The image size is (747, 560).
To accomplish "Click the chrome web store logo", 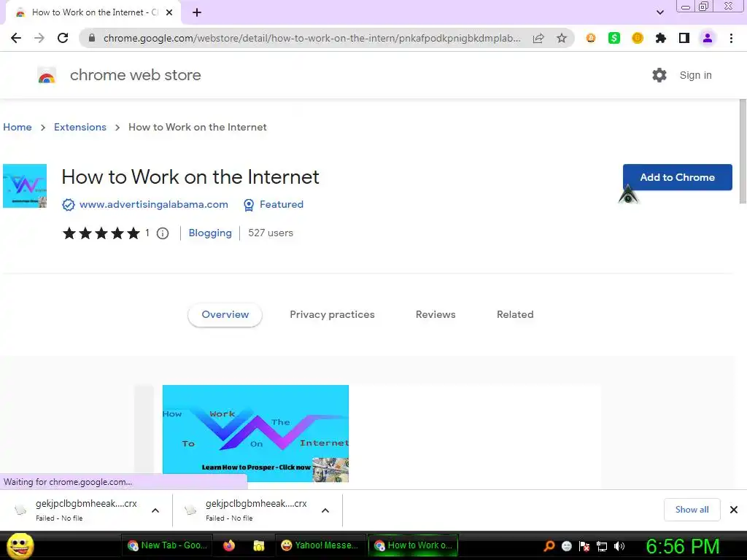I will tap(47, 75).
